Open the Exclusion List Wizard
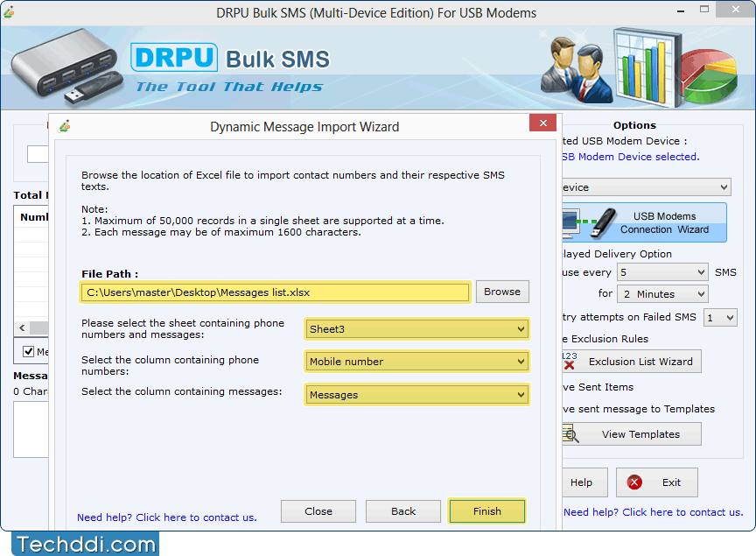756x556 pixels. (632, 362)
